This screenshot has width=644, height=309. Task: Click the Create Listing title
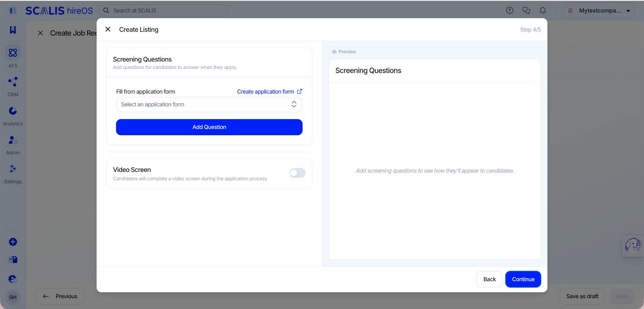[x=139, y=30]
